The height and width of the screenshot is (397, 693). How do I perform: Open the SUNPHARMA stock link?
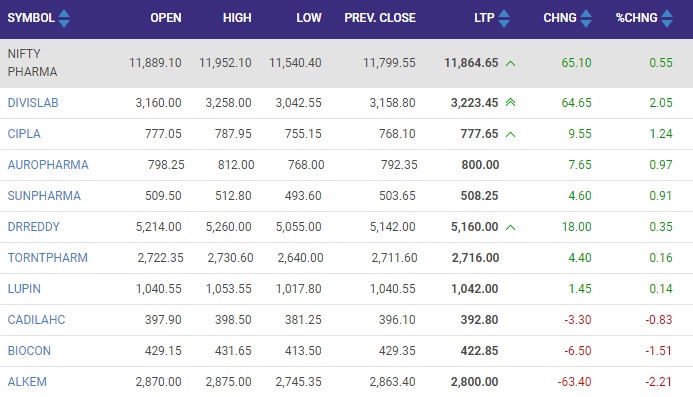coord(44,195)
